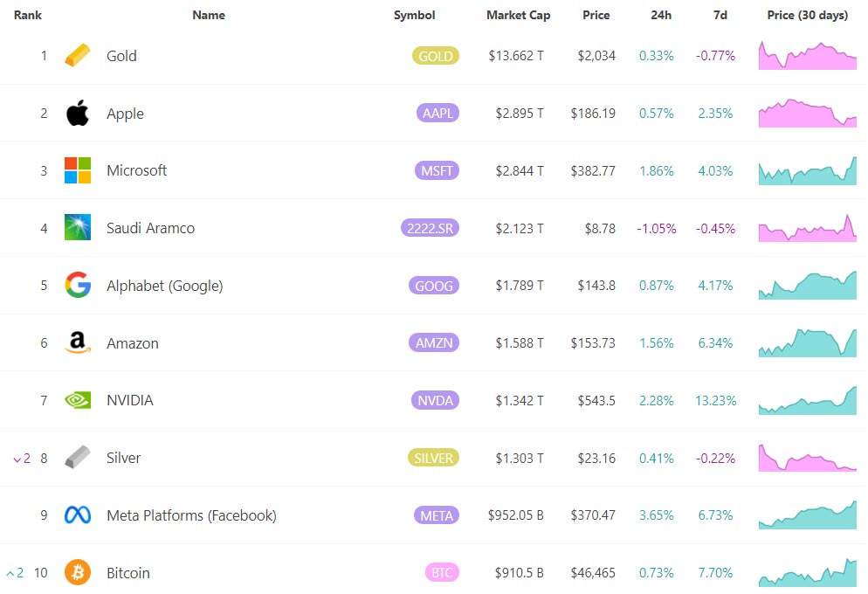Click the SILVER symbol badge
This screenshot has width=868, height=594.
coord(433,458)
